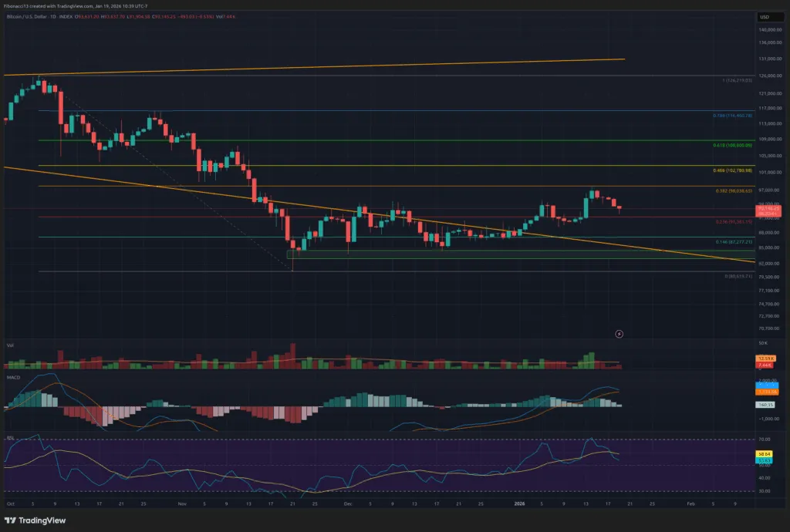Click the yellow 58.84 RSI value badge

pyautogui.click(x=765, y=454)
